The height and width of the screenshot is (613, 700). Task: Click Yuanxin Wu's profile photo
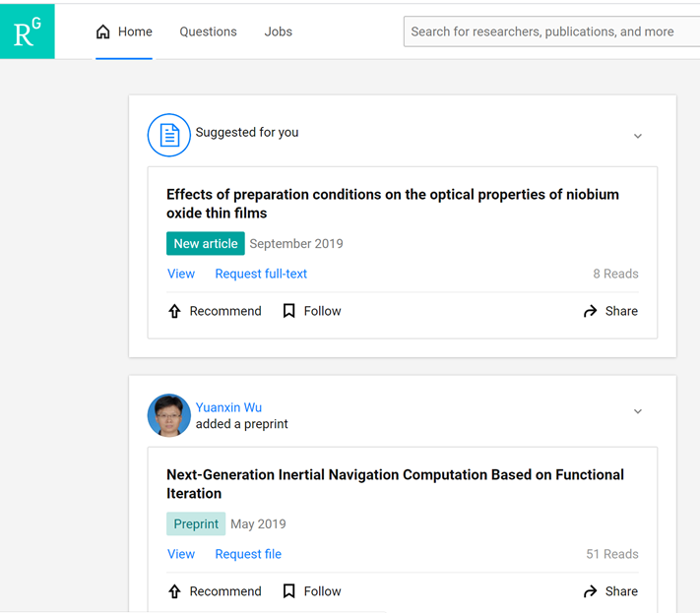tap(168, 415)
